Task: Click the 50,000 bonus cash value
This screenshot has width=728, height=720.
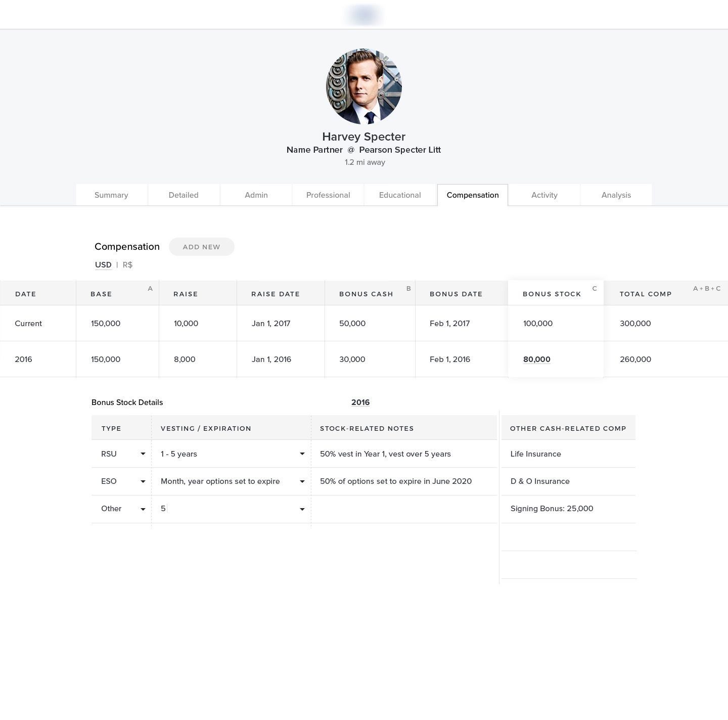Action: (x=352, y=324)
